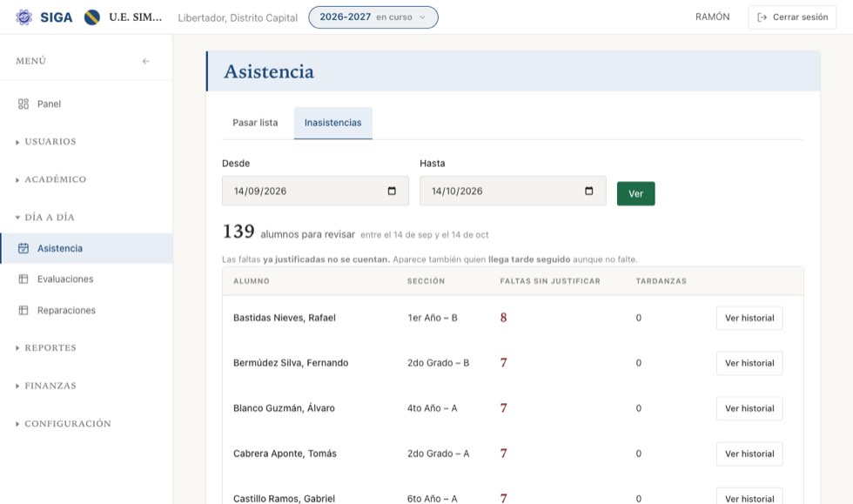Click the TARDANZAS column header
The height and width of the screenshot is (504, 853).
pos(661,281)
